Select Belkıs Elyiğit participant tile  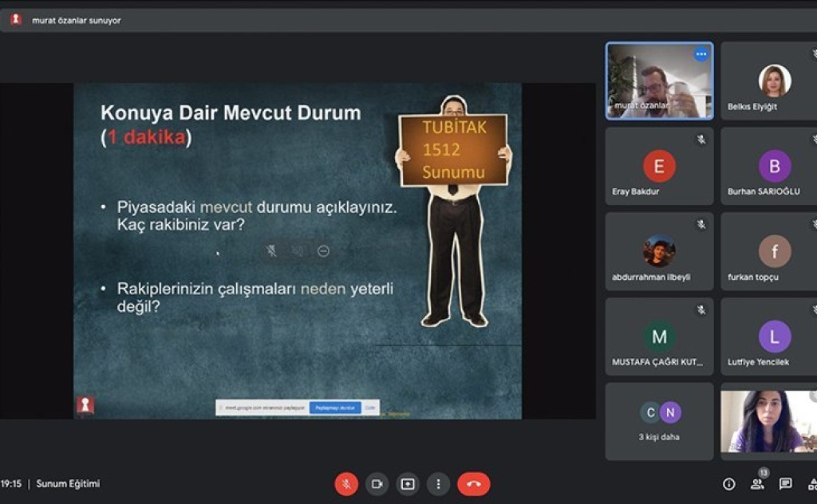[x=769, y=81]
